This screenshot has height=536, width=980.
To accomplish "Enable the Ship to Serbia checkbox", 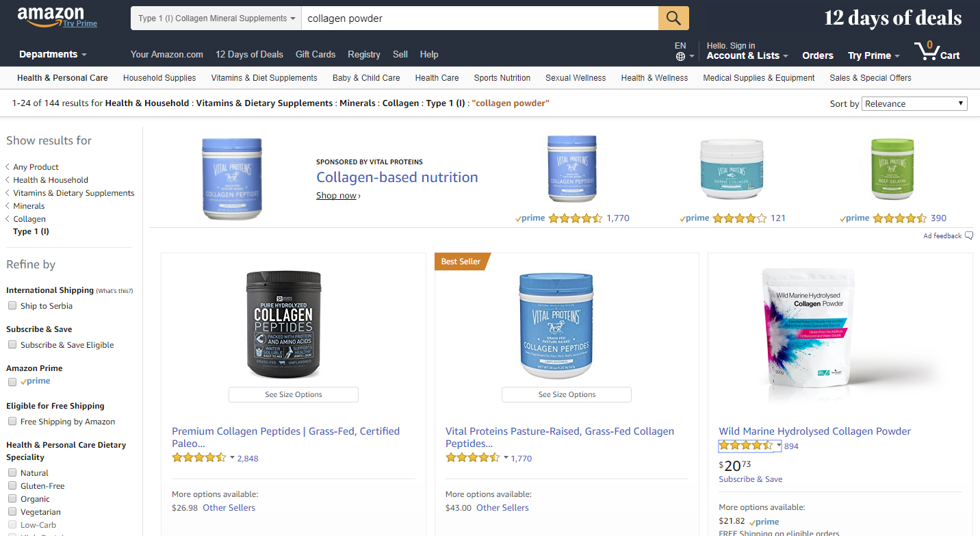I will tap(12, 306).
